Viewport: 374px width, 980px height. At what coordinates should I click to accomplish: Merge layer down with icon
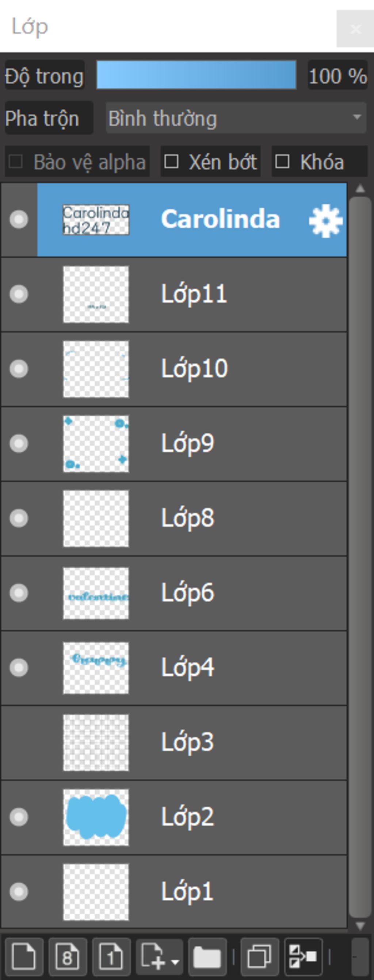pyautogui.click(x=303, y=956)
